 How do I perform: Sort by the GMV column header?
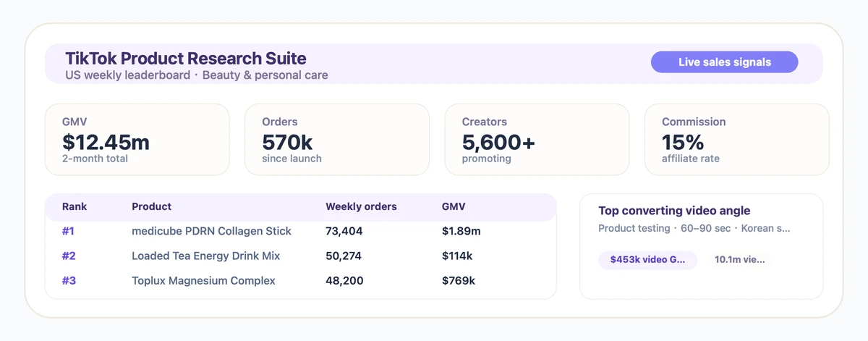click(454, 206)
